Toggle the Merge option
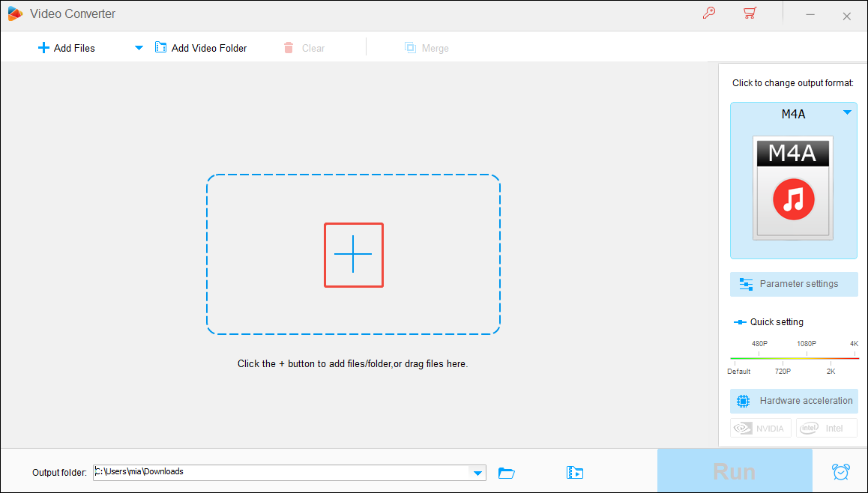 pos(427,47)
